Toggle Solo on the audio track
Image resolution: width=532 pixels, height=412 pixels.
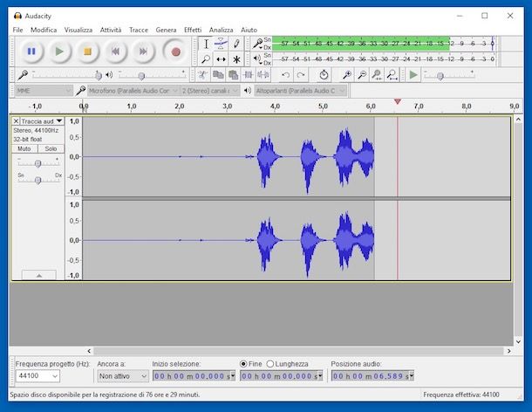click(51, 148)
